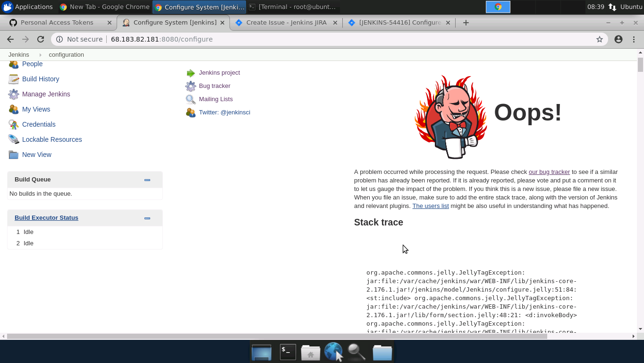Switch to the JENKINS-54416 tab
The height and width of the screenshot is (363, 644).
(399, 23)
